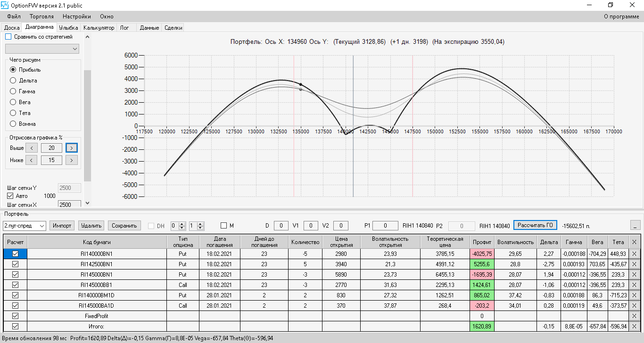Viewport: 644px width, 343px height.
Task: Switch to the Данные tab
Action: click(x=149, y=28)
